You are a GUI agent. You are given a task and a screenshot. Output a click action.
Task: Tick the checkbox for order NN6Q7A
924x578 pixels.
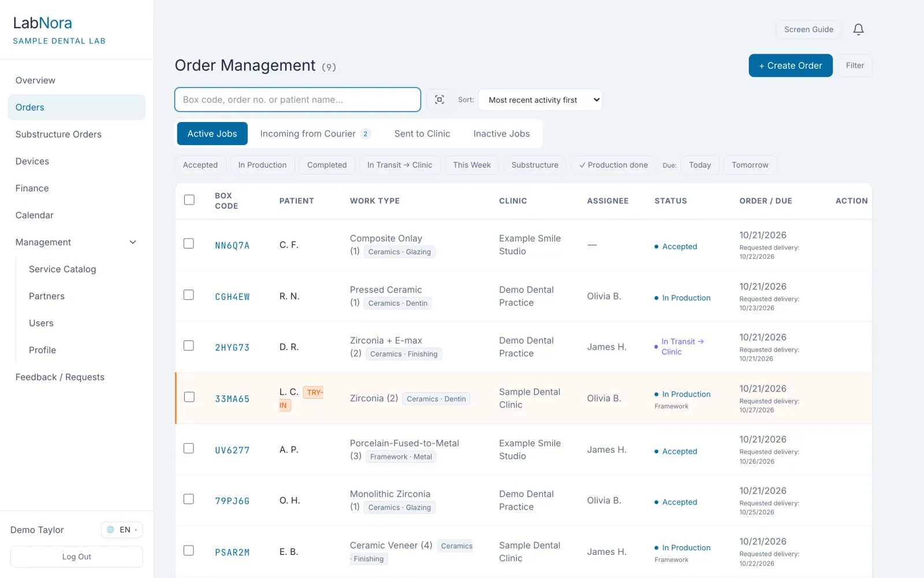point(189,243)
